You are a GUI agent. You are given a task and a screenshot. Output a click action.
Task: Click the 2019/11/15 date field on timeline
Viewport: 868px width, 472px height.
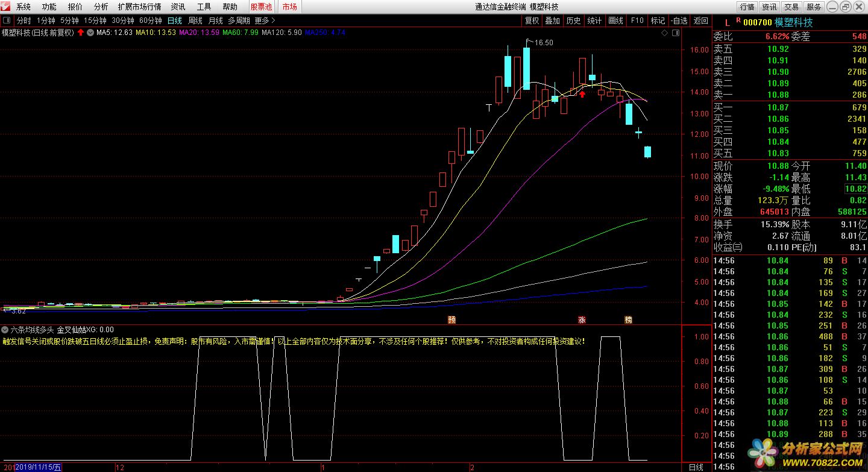tap(38, 467)
